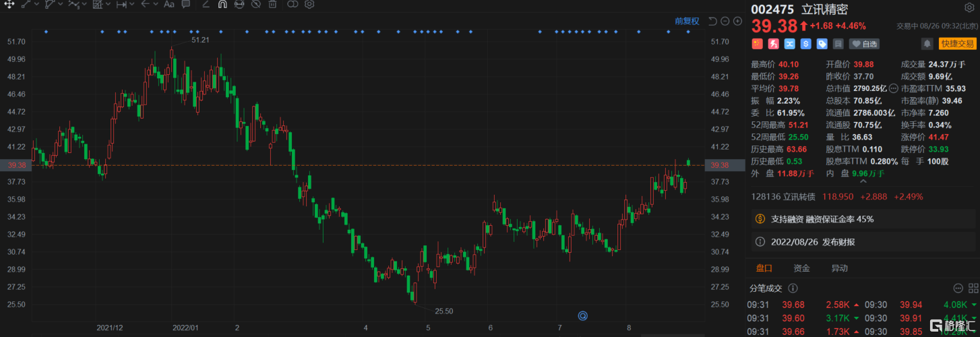
Task: Click the clock icon beside 发布财报
Action: click(760, 241)
